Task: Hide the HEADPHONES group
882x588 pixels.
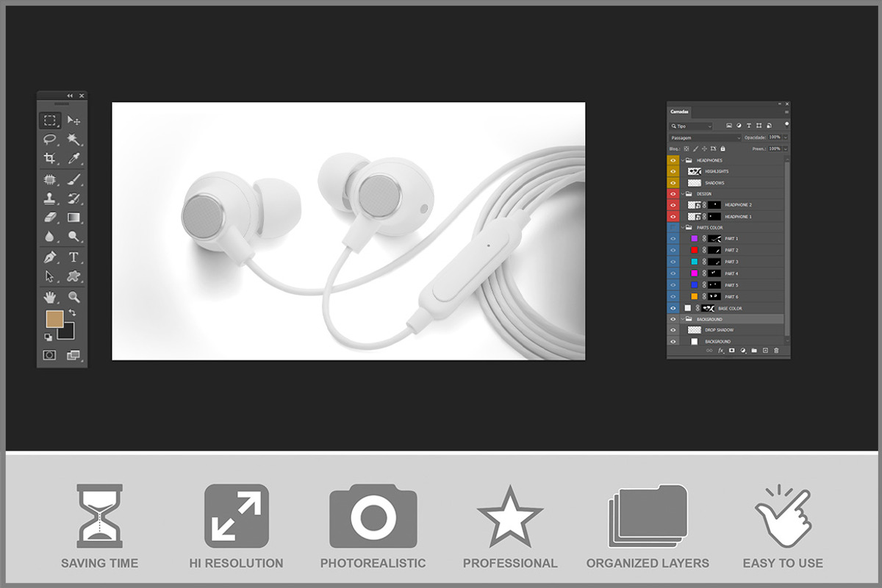Action: 673,160
